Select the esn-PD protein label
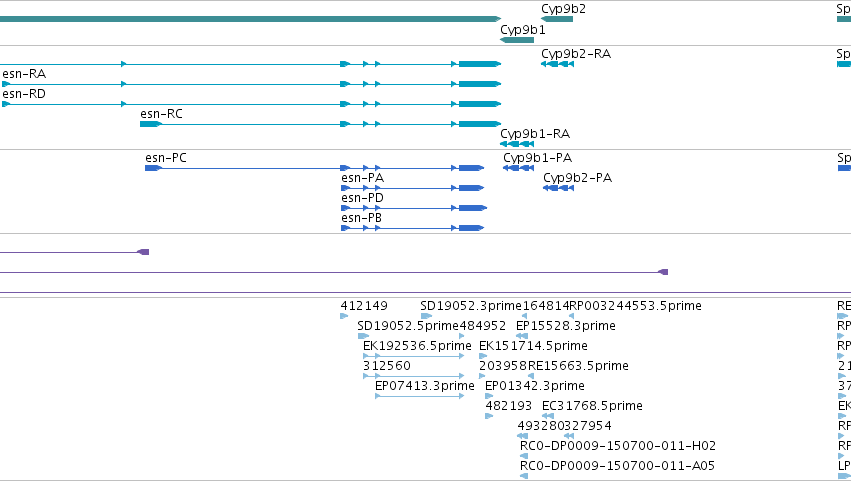This screenshot has height=481, width=851. click(x=363, y=198)
